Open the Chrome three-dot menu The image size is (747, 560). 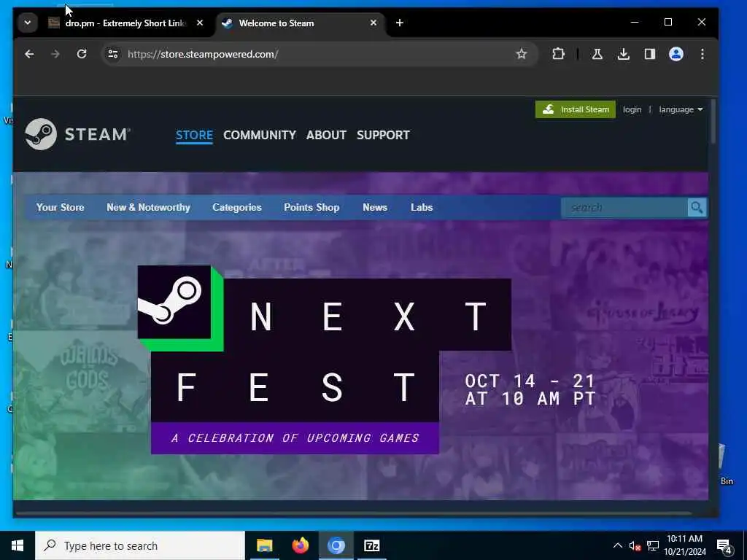point(703,54)
